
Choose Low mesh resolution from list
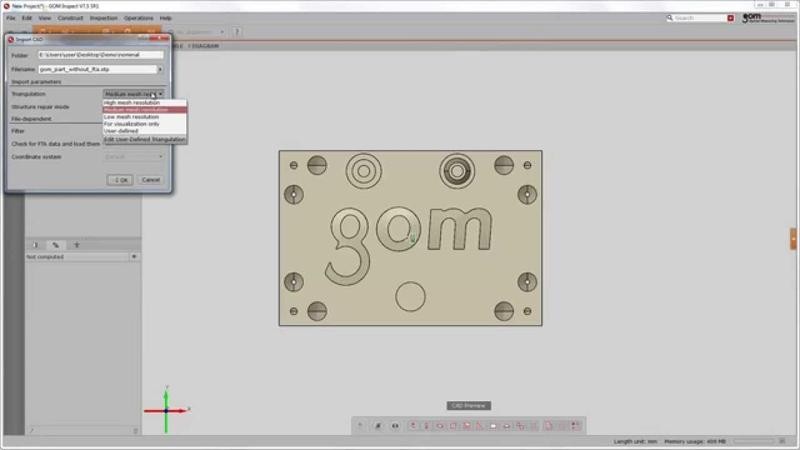coord(131,117)
